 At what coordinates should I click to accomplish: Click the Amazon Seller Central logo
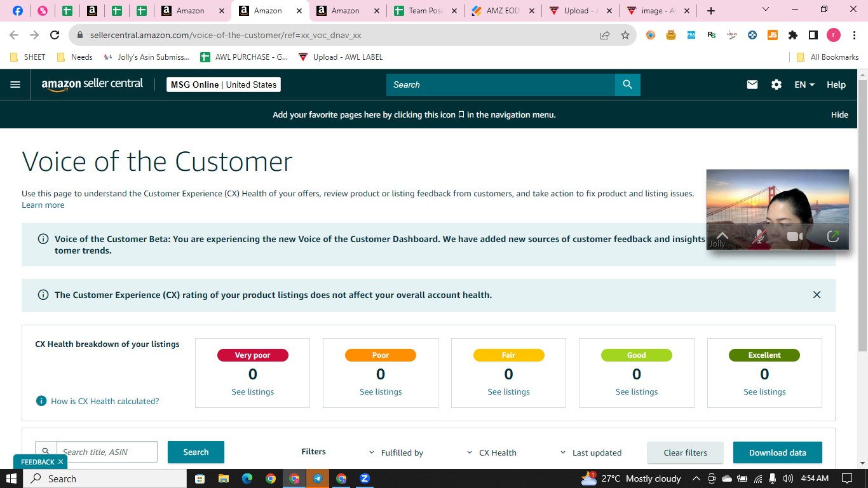pos(92,85)
